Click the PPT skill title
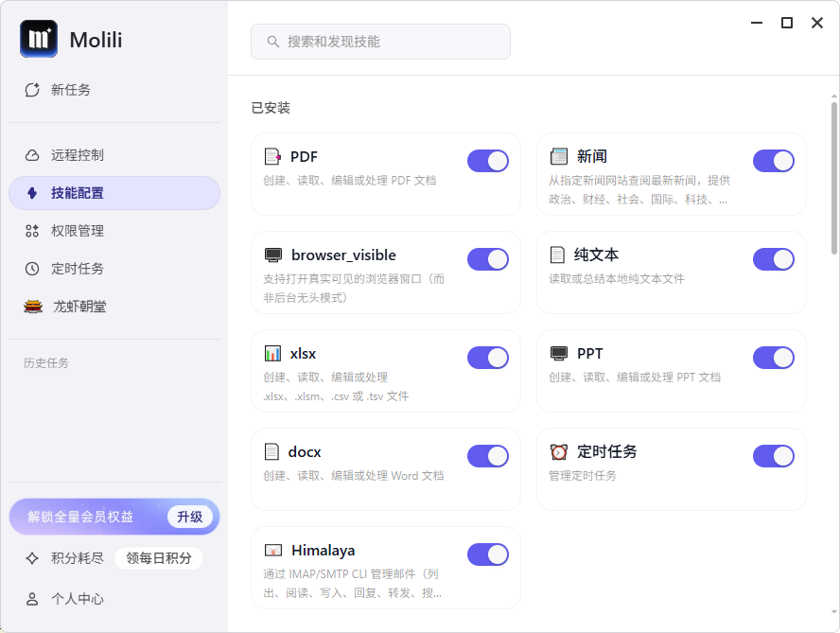Image resolution: width=840 pixels, height=633 pixels. [590, 353]
